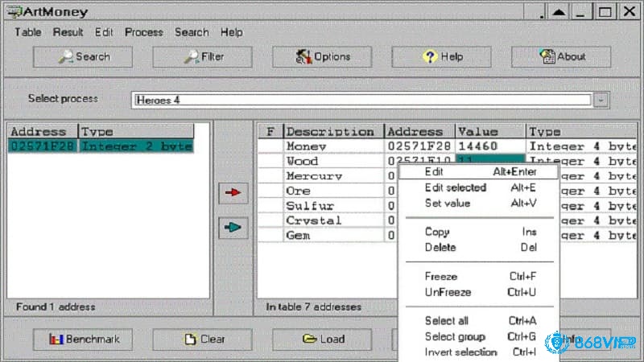This screenshot has height=362, width=644.
Task: Choose Select group from context menu
Action: (x=478, y=337)
